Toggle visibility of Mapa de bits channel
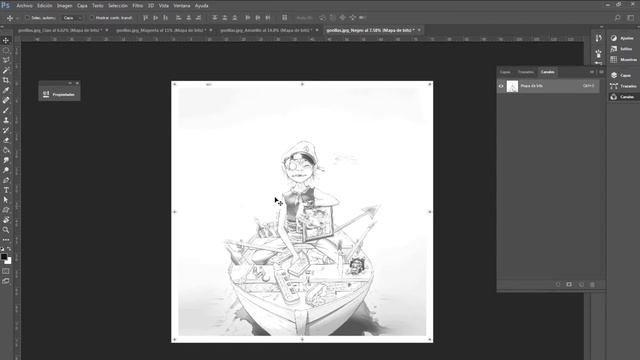The image size is (640, 360). 501,86
